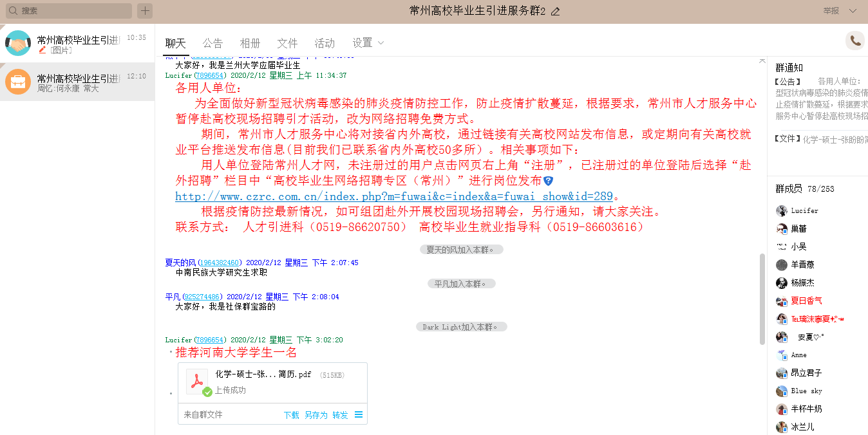
Task: Open the 文件 tab
Action: (287, 43)
